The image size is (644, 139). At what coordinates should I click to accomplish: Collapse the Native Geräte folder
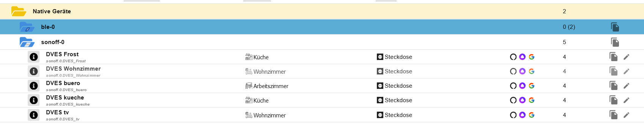(x=19, y=11)
